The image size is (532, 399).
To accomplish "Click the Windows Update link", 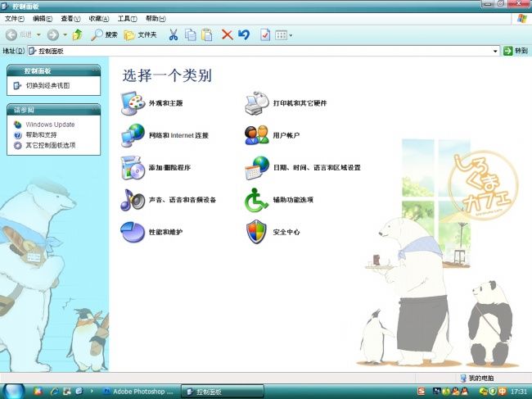I will [x=49, y=125].
